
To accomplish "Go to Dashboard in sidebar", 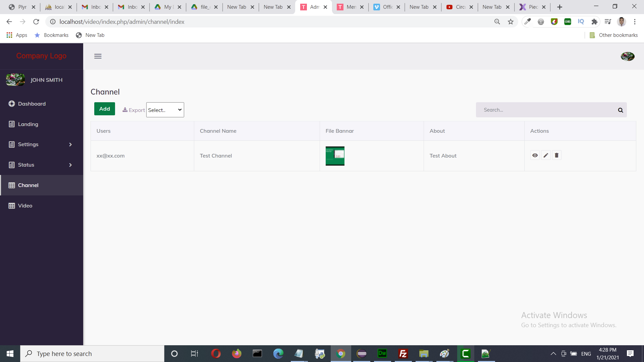I will click(x=32, y=104).
